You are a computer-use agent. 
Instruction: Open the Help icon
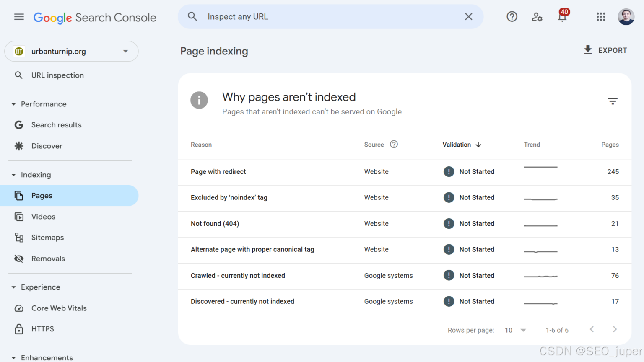click(x=512, y=16)
